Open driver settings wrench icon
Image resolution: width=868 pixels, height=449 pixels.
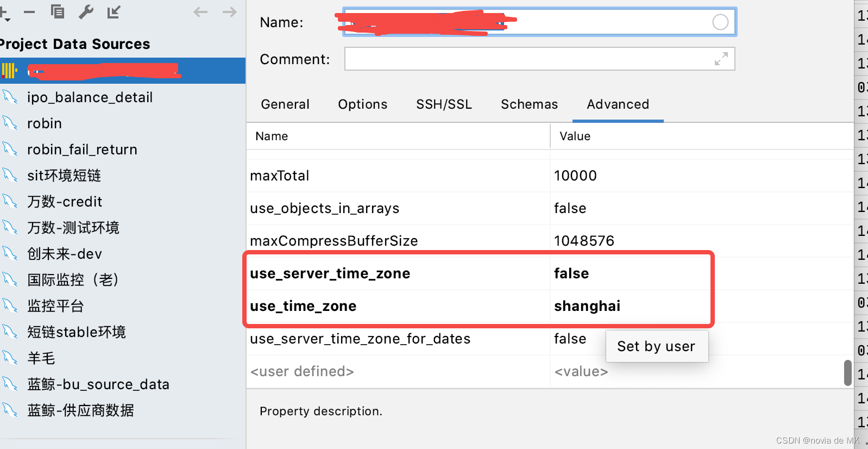pos(86,11)
